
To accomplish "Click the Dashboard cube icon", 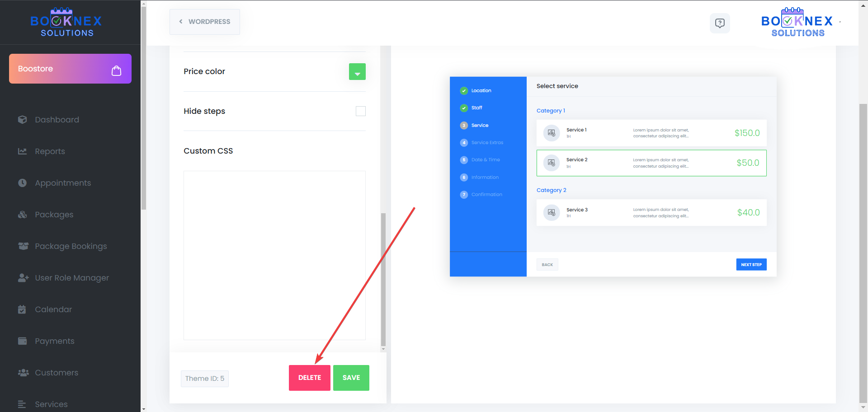I will pos(23,120).
